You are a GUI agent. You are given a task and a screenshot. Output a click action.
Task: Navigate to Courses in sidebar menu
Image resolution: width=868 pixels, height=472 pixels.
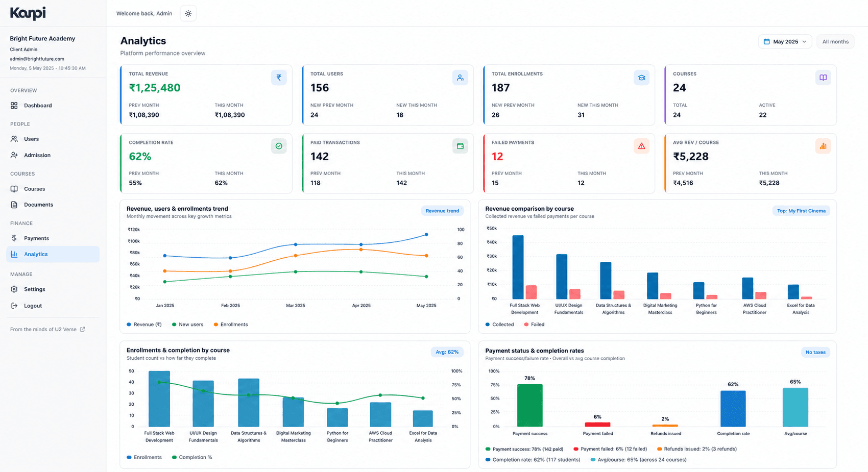(x=53, y=189)
